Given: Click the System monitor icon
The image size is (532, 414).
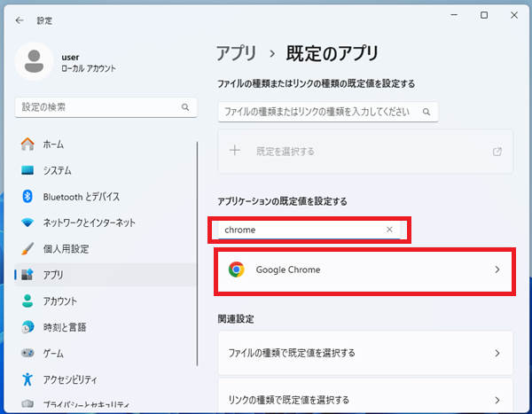Looking at the screenshot, I should pos(27,170).
